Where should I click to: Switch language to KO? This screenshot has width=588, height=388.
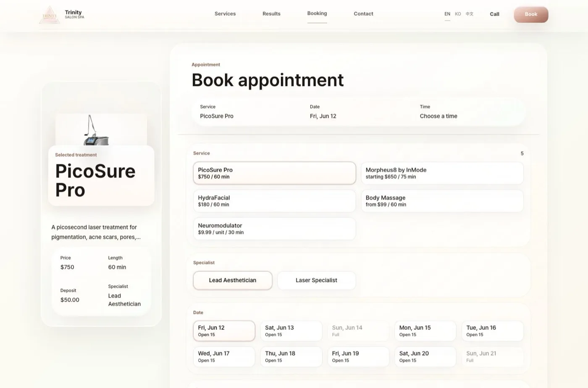coord(458,14)
